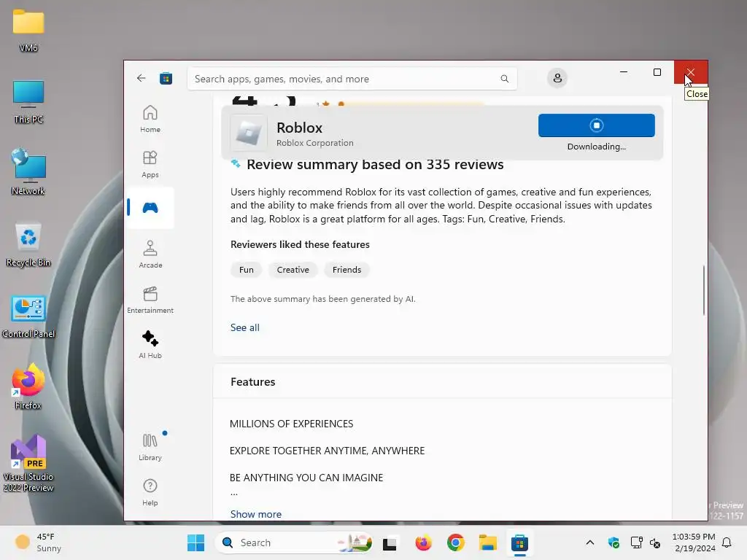Click the "Review summary based on 335 reviews" heading
This screenshot has width=747, height=560.
click(x=375, y=164)
